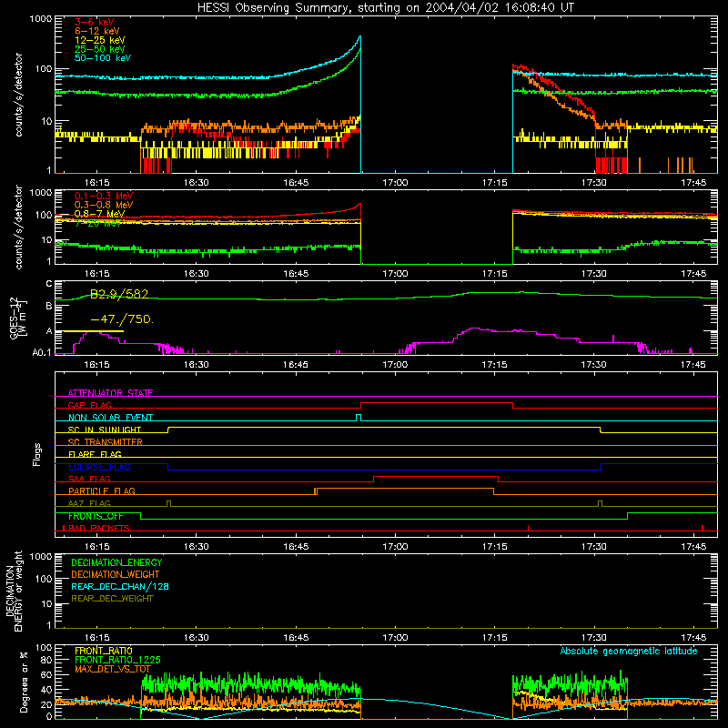This screenshot has width=728, height=728.
Task: Click 16:30 tick label below the GOES panel
Action: (196, 365)
